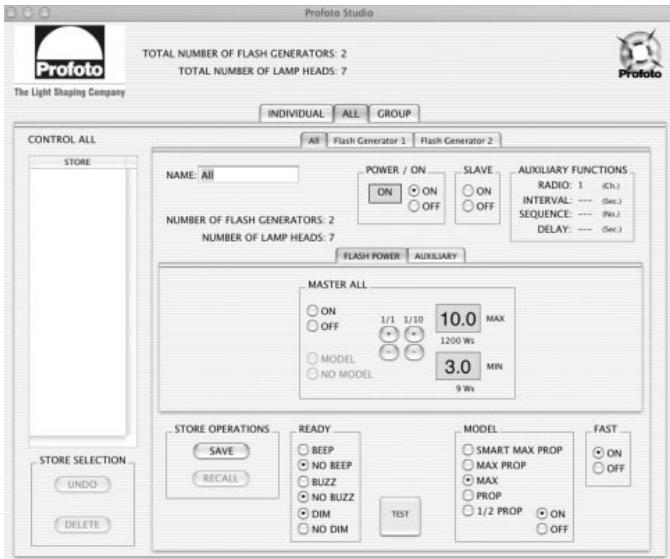Click the UNDO store selection button

point(82,484)
